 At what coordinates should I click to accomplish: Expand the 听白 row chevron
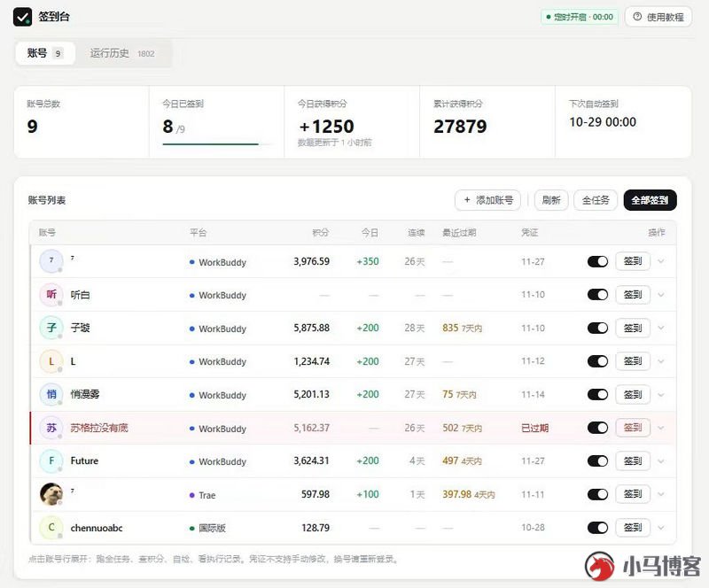click(x=661, y=295)
